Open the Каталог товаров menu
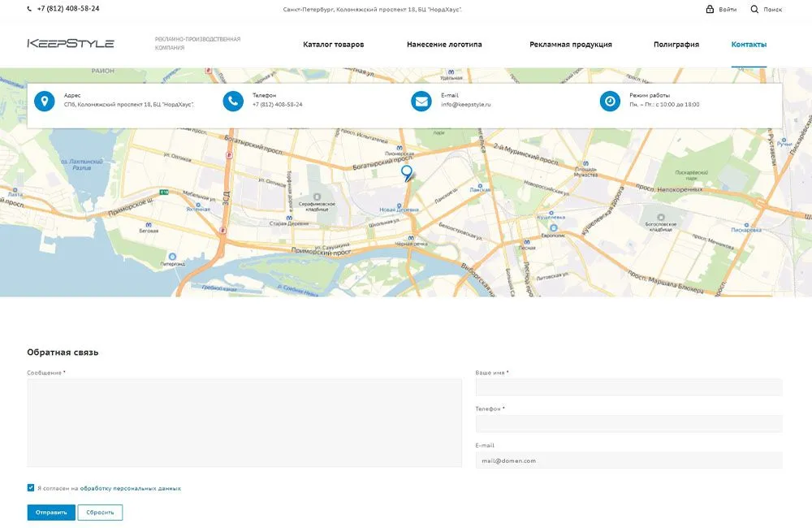The image size is (812, 528). click(x=333, y=45)
